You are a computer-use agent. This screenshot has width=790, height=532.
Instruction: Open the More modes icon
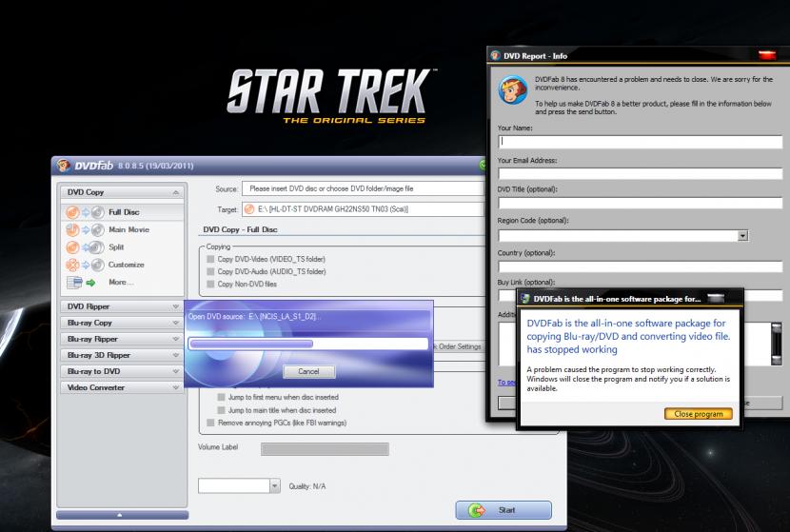(x=81, y=283)
